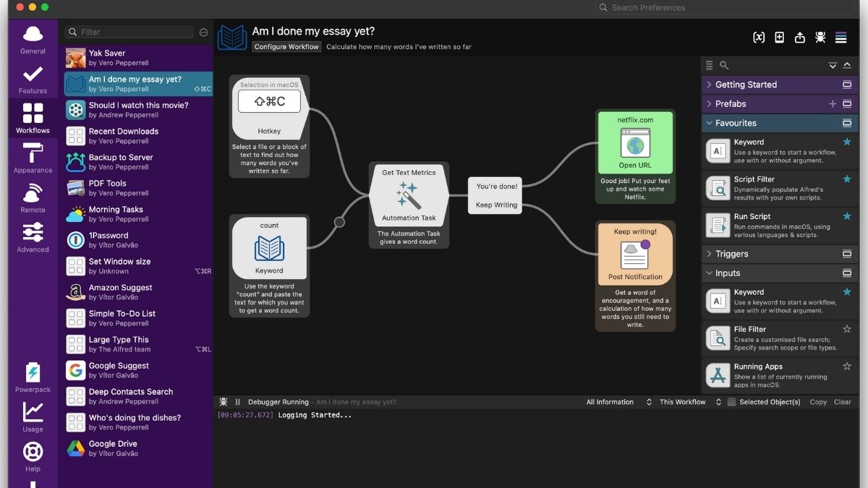Open filter options ellipsis icon in workflow list
The image size is (868, 488).
click(203, 33)
